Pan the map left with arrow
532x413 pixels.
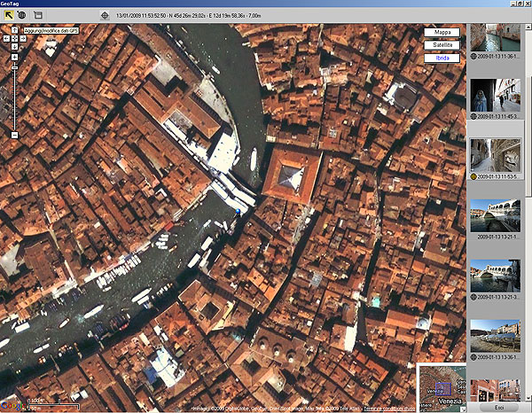[x=6, y=39]
